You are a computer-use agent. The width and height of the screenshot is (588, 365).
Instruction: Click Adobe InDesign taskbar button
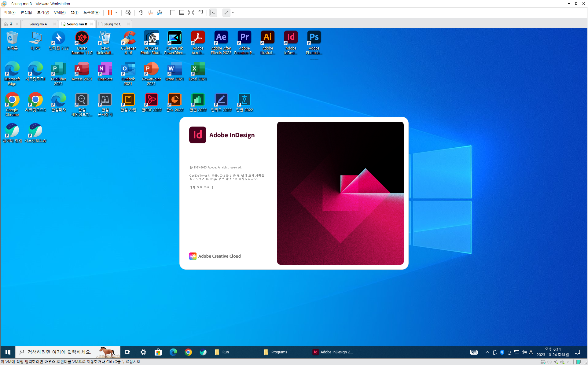333,352
